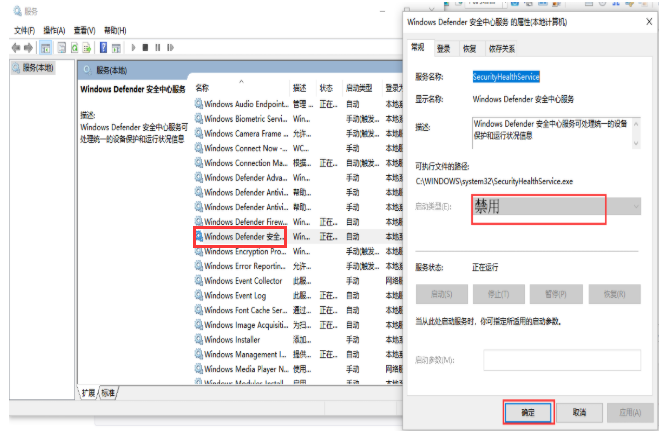660x431 pixels.
Task: Click the 恢复(R) service button
Action: tap(615, 294)
